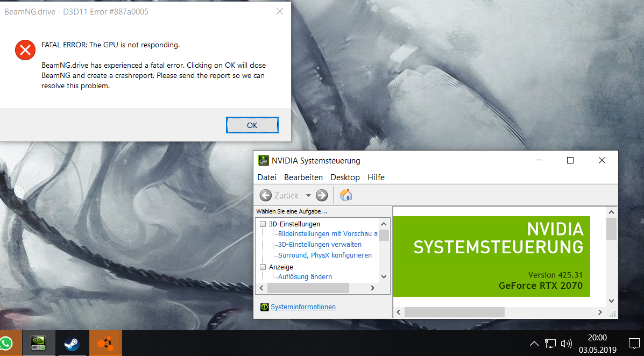Click the task tree scroll left arrow
This screenshot has height=356, width=644.
[x=261, y=288]
